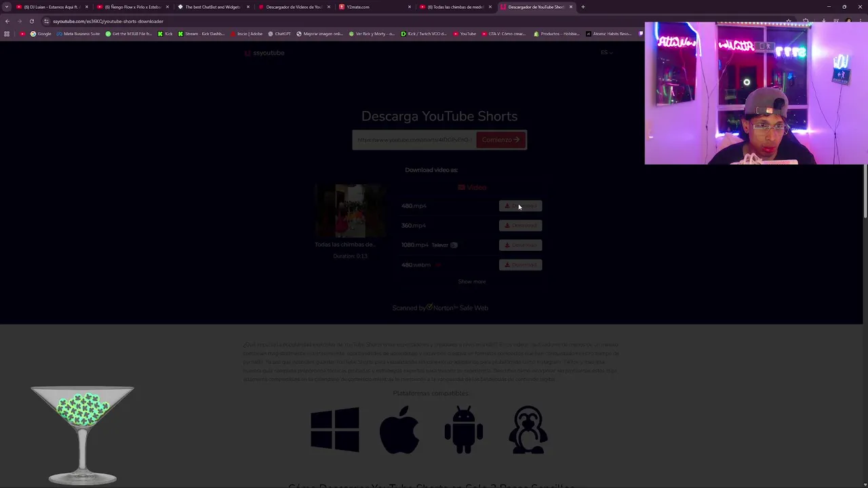Open the Meta Business Suite bookmark

[79, 34]
